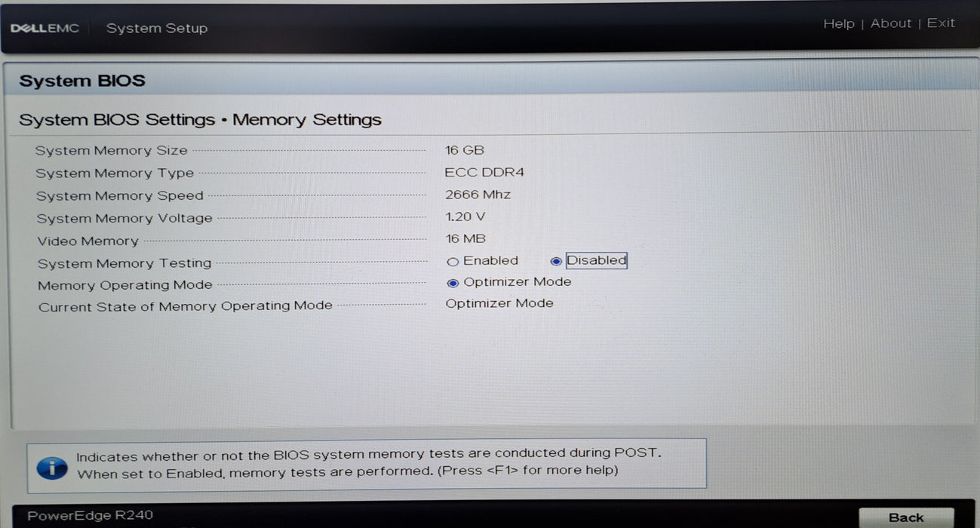Click the 16 GB value
980x528 pixels.
465,150
